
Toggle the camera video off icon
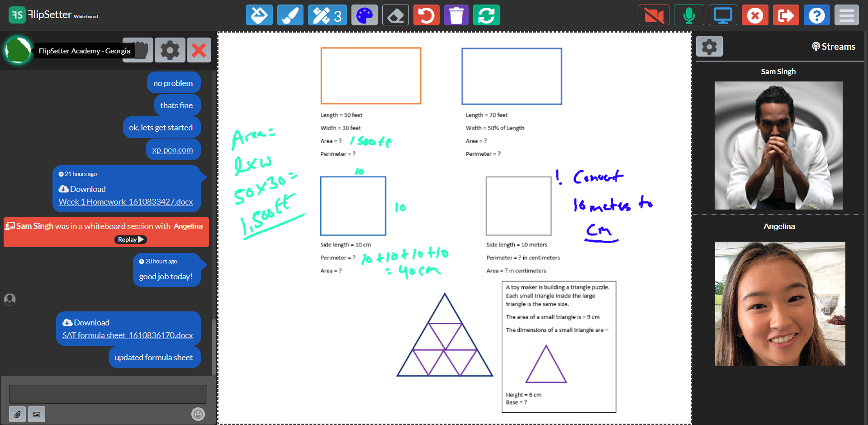coord(654,15)
